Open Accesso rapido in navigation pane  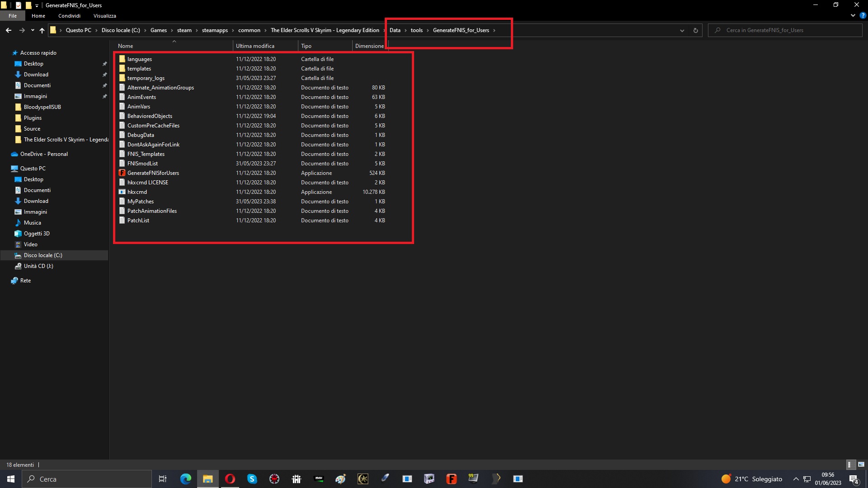coord(38,53)
